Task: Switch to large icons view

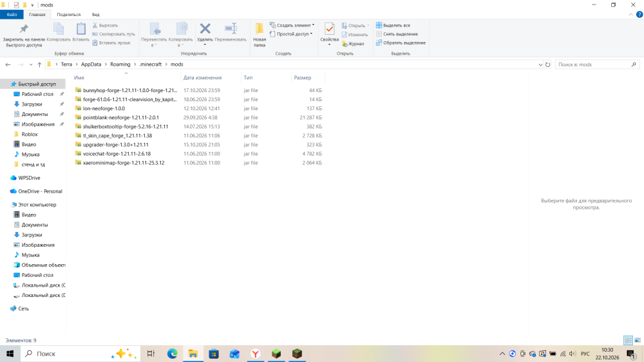Action: [638, 340]
